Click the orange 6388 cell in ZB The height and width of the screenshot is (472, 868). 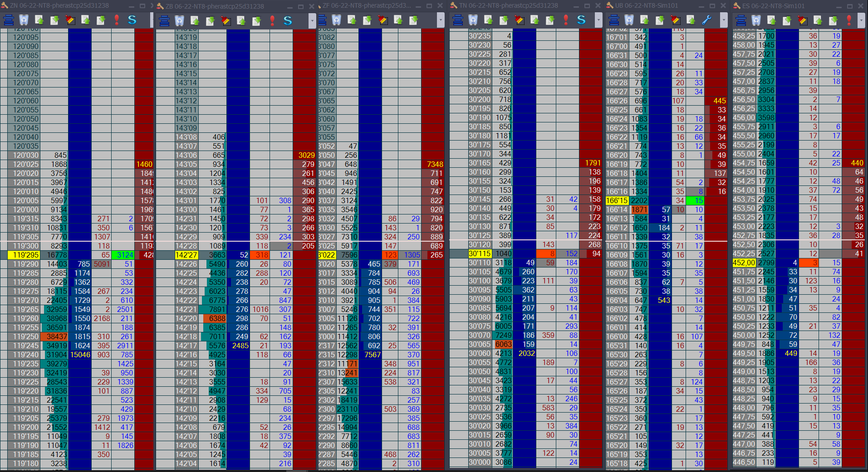pyautogui.click(x=214, y=318)
